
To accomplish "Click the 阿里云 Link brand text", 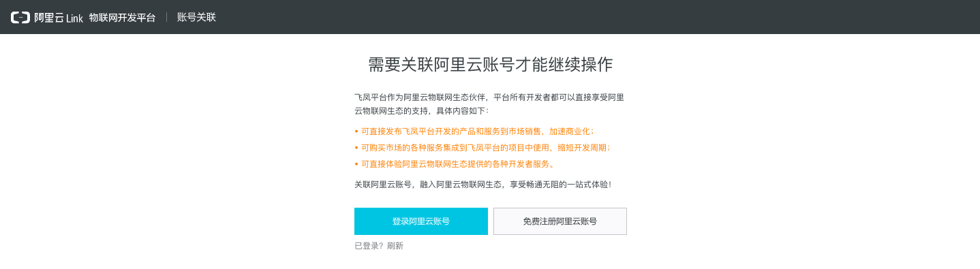I will [x=59, y=18].
